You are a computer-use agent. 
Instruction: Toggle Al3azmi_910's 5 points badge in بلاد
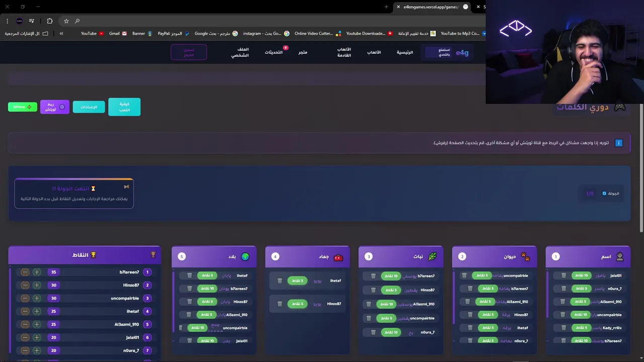[x=207, y=315]
